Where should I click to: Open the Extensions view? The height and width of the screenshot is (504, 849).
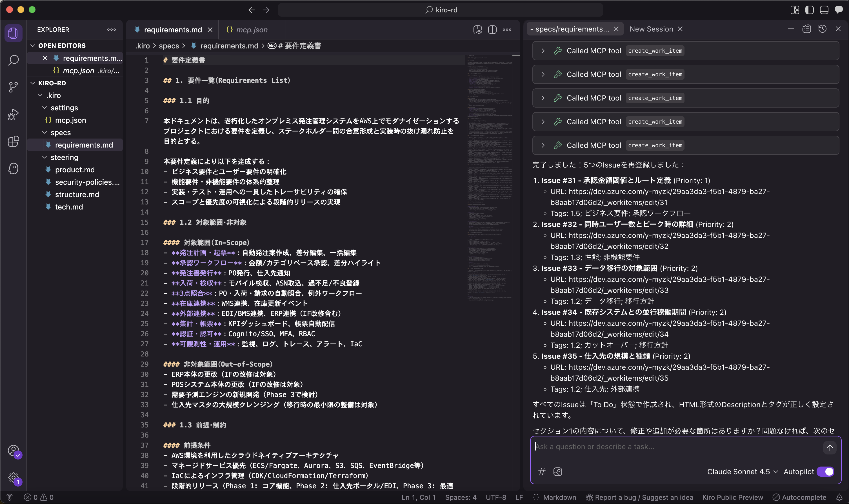tap(13, 141)
